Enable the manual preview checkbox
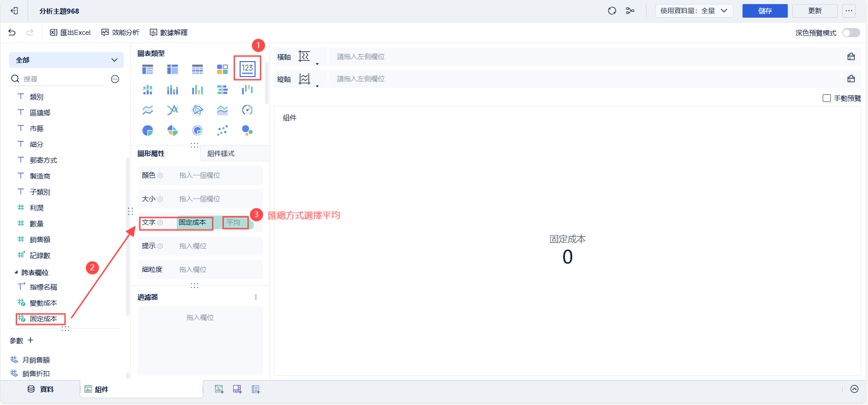Screen dimensions: 868x405 (827, 98)
